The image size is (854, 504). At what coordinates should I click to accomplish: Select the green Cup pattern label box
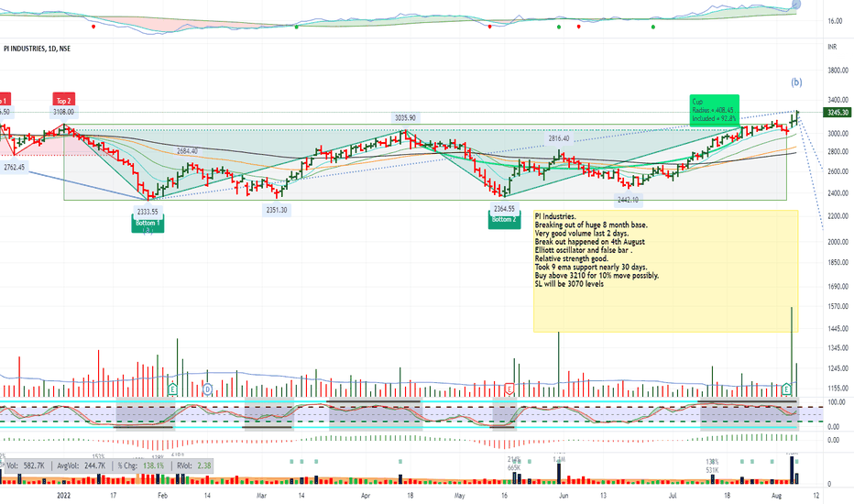click(x=714, y=110)
